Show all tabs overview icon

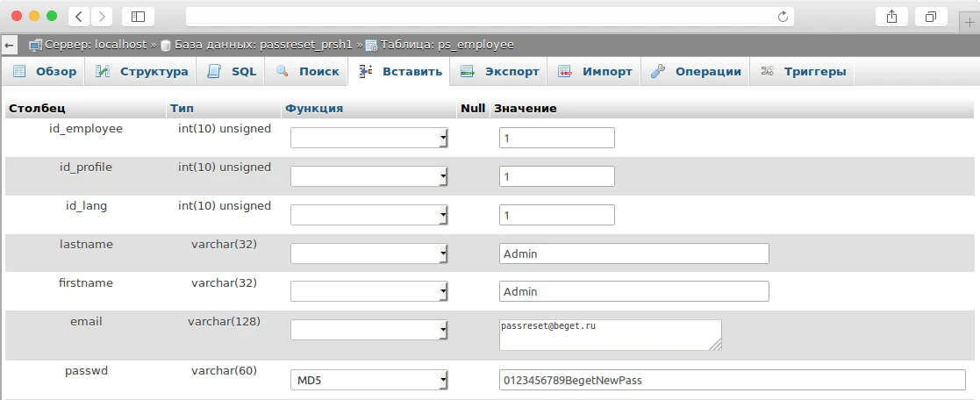tap(931, 16)
